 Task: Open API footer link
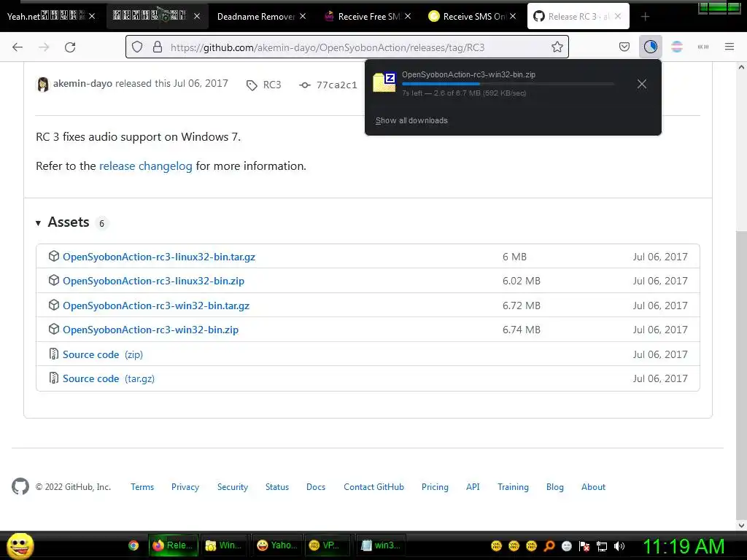pos(473,486)
